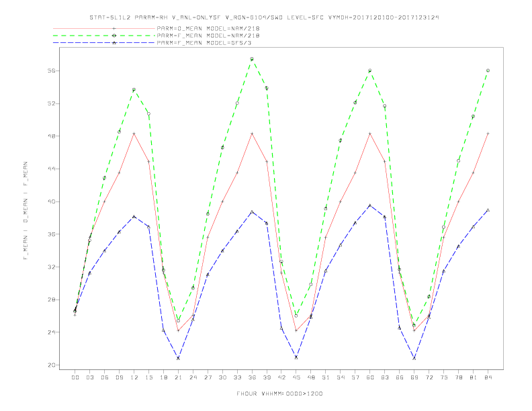This screenshot has height=411, width=532.
Task: Click x-axis tick label 06
Action: [x=105, y=377]
